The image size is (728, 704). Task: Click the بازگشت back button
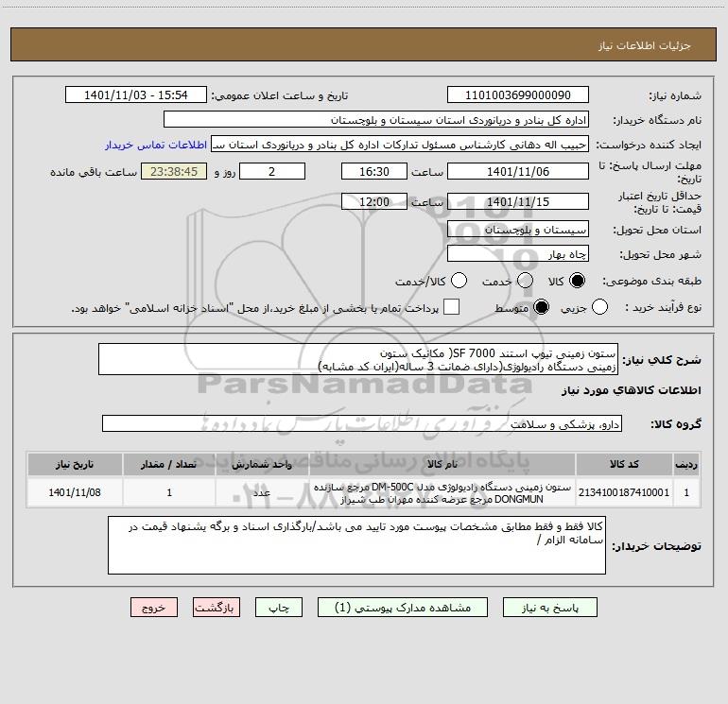tap(217, 608)
